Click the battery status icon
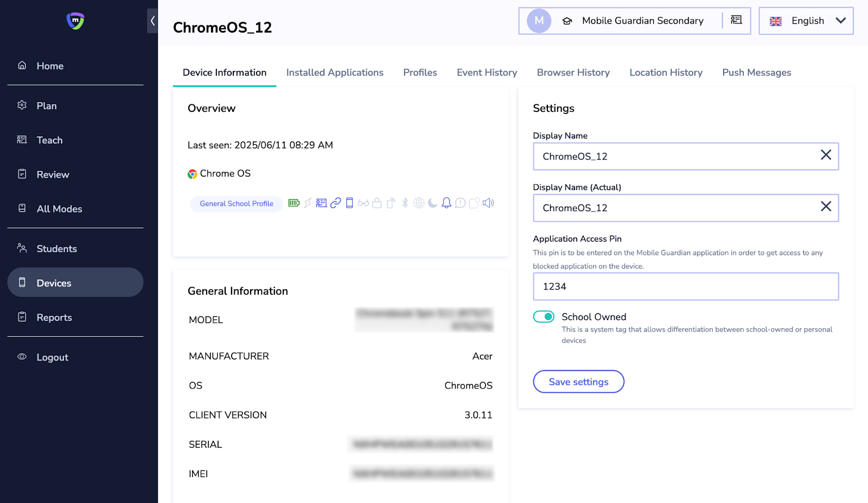This screenshot has width=868, height=503. click(x=293, y=203)
